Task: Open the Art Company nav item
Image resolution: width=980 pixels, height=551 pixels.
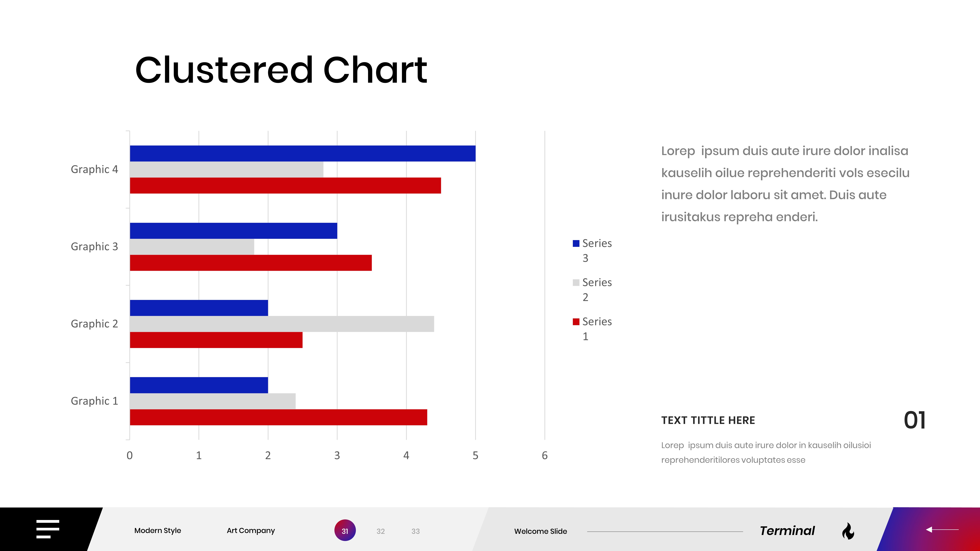Action: [x=251, y=530]
